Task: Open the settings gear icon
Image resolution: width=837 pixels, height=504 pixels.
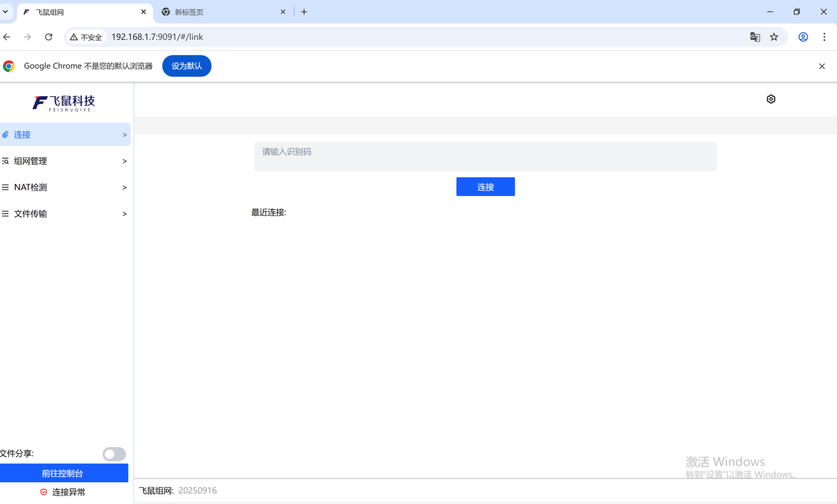Action: click(x=771, y=99)
